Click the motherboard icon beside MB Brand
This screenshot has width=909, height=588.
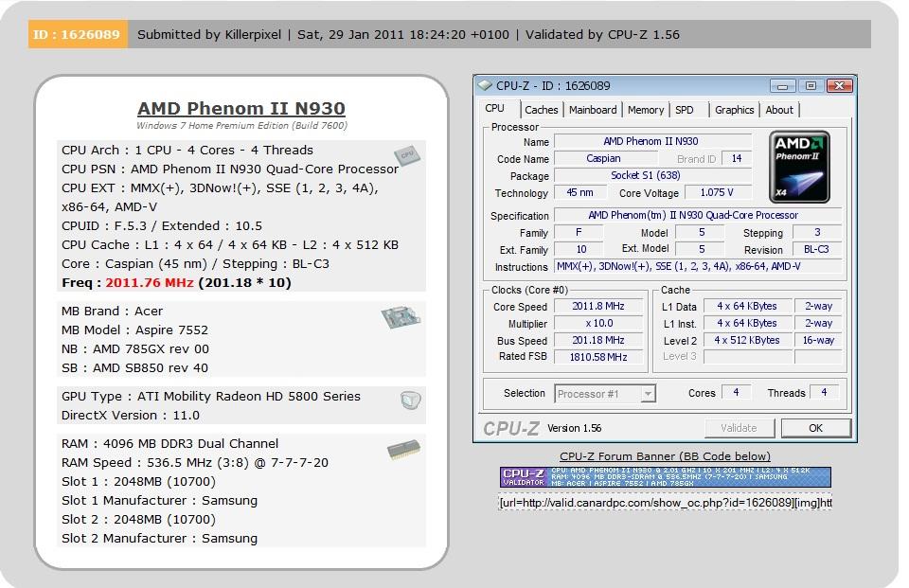point(401,317)
